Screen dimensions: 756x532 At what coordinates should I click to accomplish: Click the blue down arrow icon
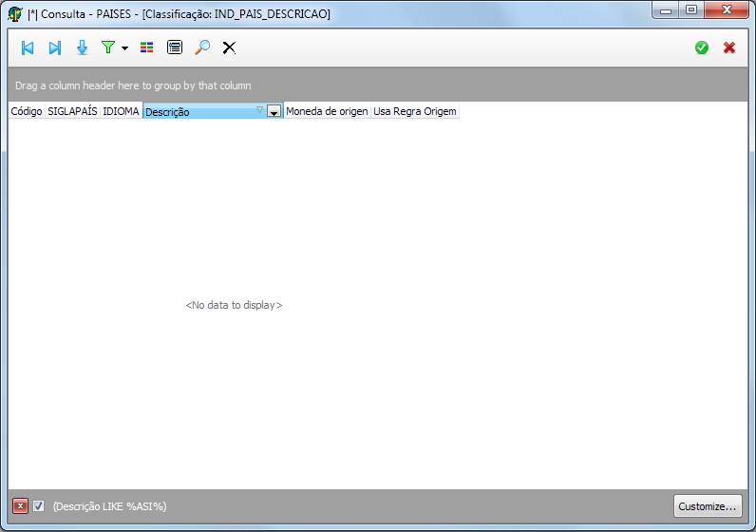pos(82,47)
